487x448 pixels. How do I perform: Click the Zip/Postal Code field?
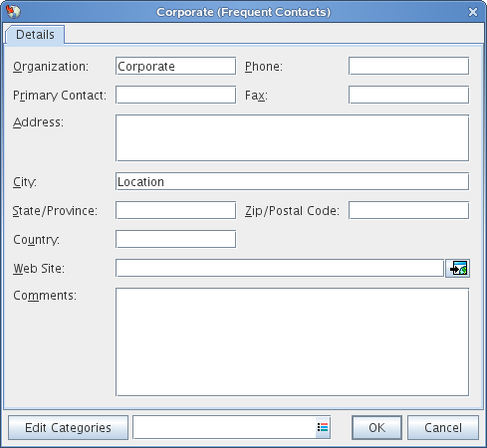click(x=409, y=210)
